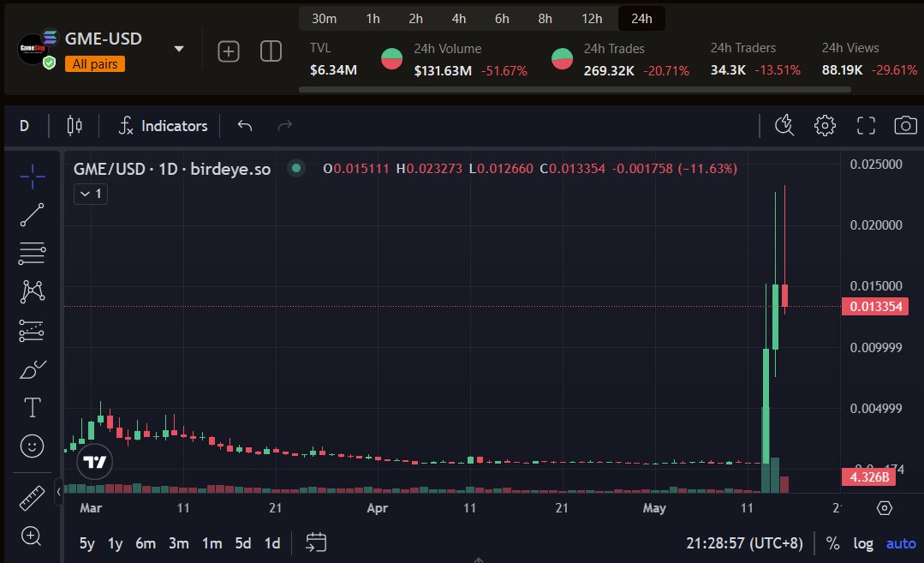Add a new chart with plus icon
924x563 pixels.
(x=229, y=51)
